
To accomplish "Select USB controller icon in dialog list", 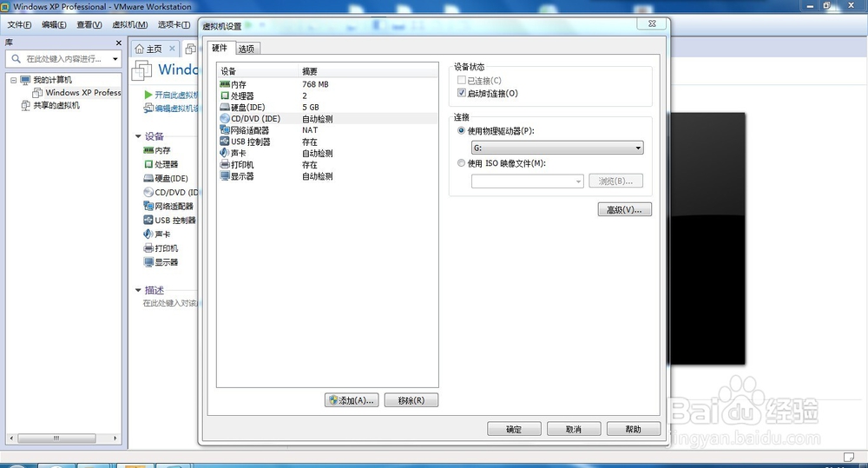I will pos(225,142).
